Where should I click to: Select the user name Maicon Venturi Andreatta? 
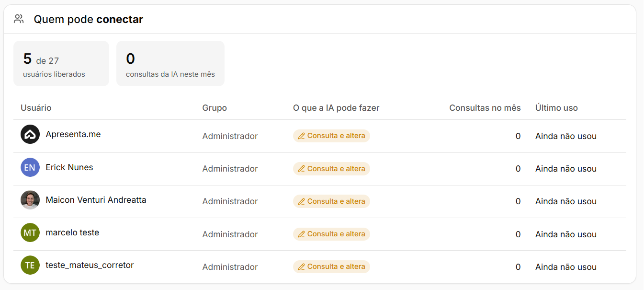pos(96,200)
